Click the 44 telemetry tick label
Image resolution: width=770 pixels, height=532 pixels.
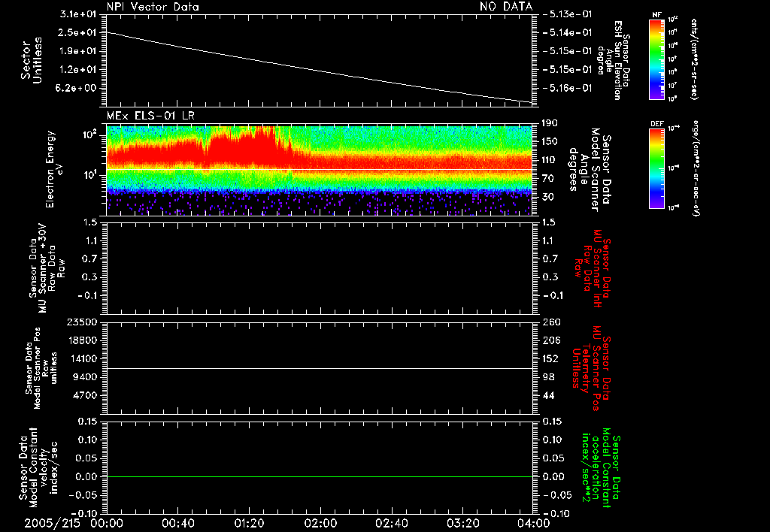coord(548,395)
